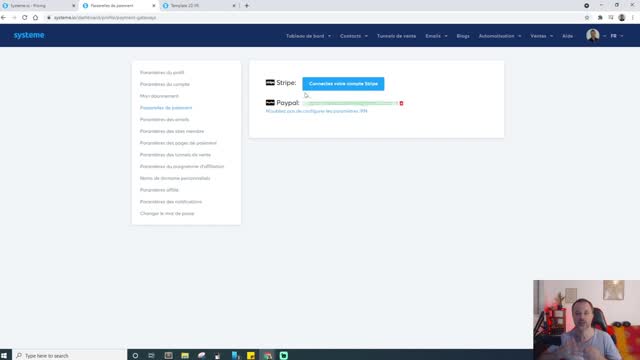
Task: Open Paramètres du programme d'affiliation
Action: click(182, 167)
